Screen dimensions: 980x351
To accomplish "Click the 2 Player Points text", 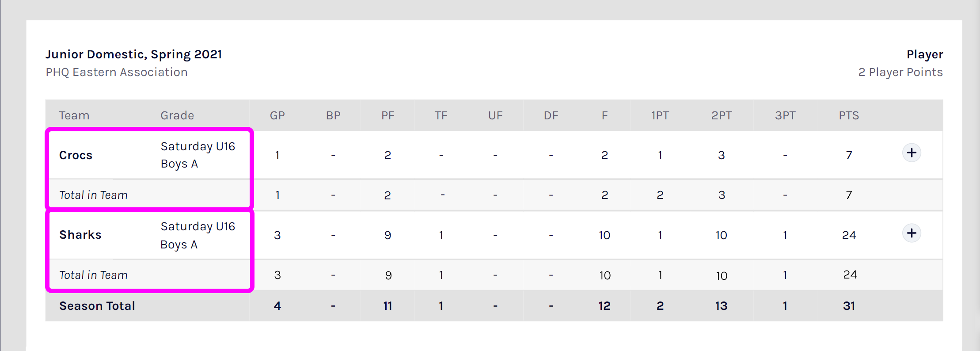I will click(900, 72).
